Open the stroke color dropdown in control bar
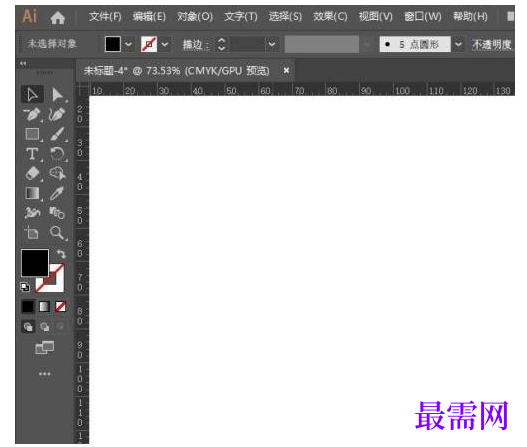Screen dimensions: 527x447 (165, 44)
